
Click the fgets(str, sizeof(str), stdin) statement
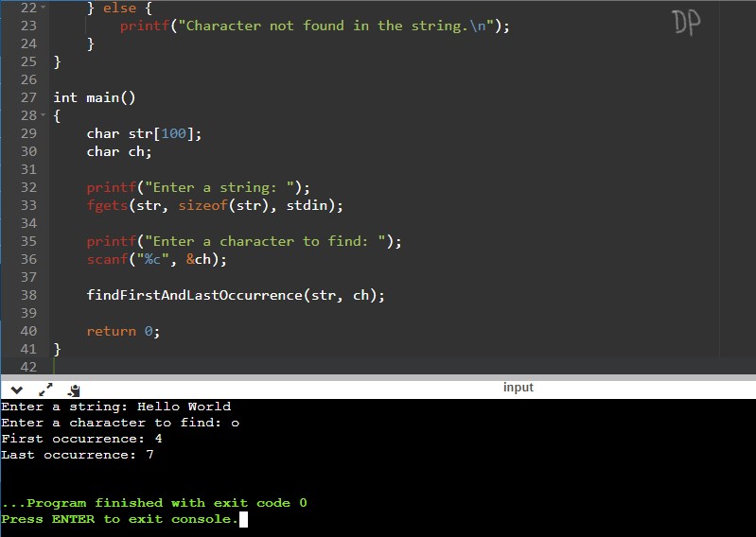pos(215,205)
